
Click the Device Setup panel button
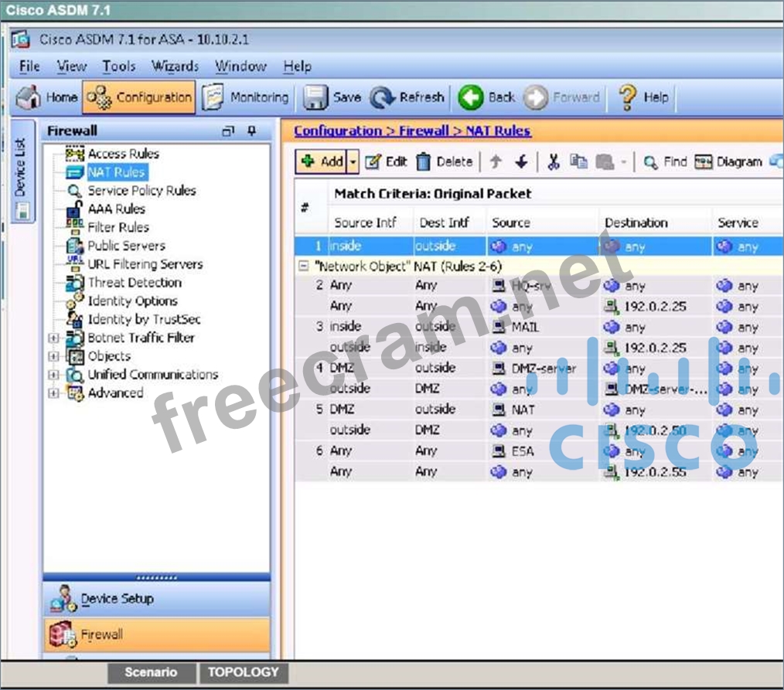[116, 599]
